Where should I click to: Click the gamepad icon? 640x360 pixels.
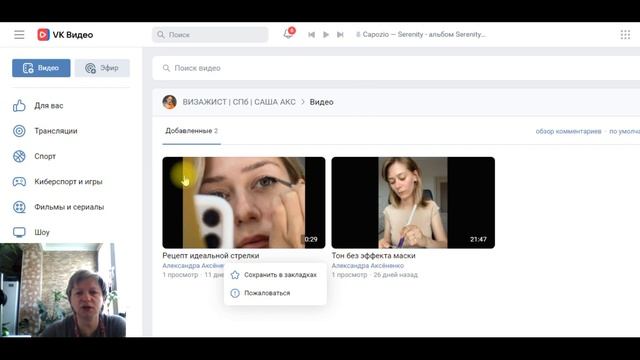(x=19, y=182)
